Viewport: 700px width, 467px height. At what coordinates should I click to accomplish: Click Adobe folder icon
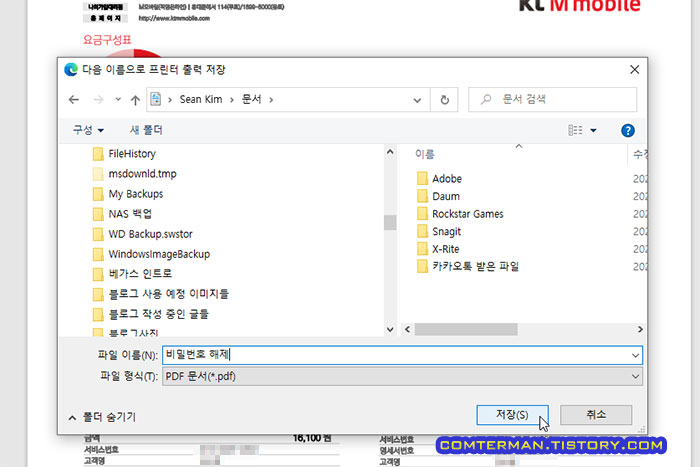point(422,179)
